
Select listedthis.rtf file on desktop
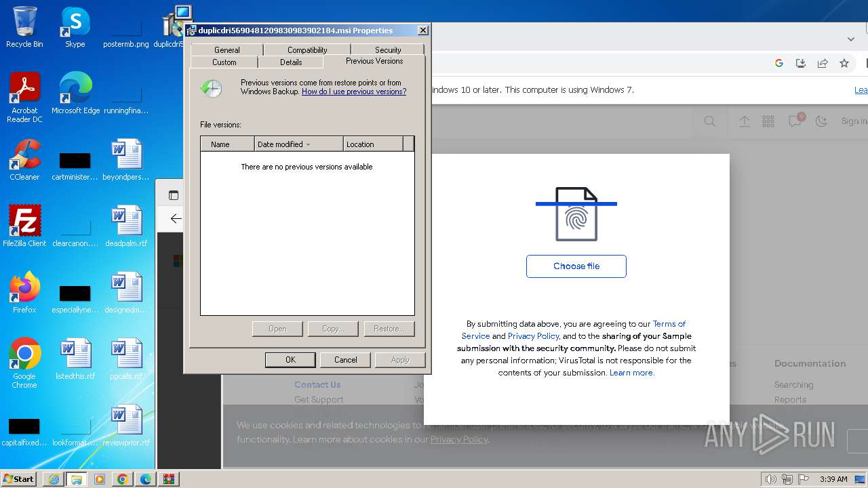(x=75, y=359)
